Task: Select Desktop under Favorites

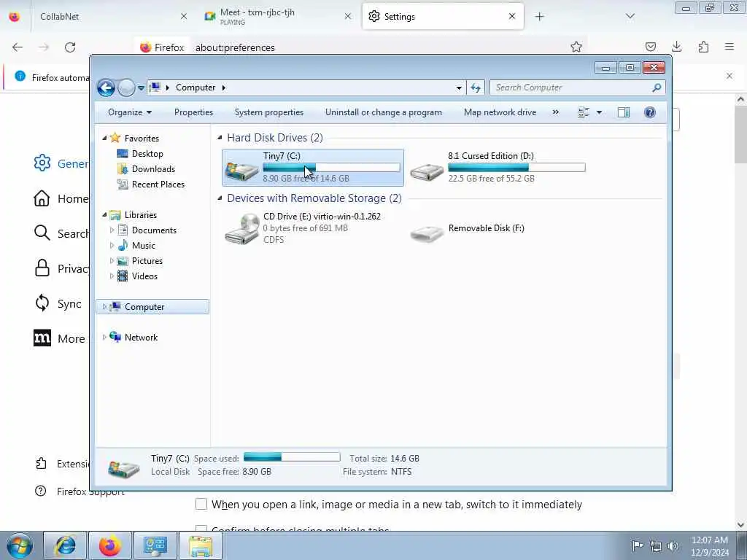Action: tap(147, 154)
